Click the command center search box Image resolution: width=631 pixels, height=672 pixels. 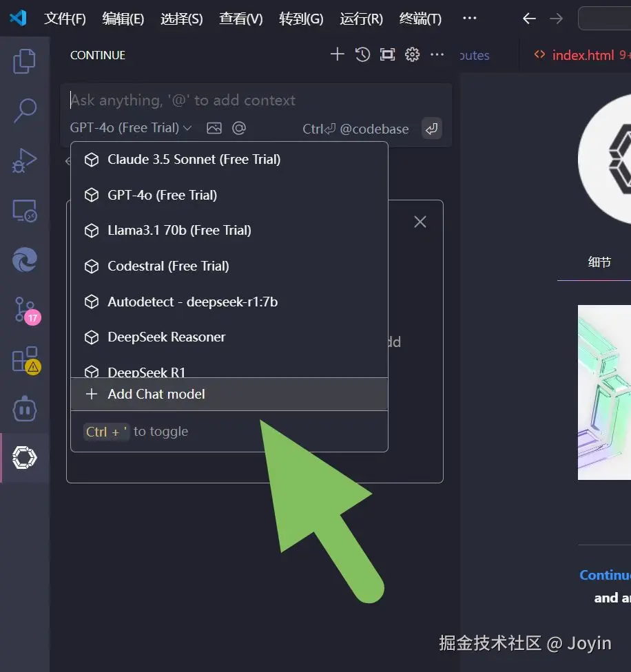coord(604,19)
